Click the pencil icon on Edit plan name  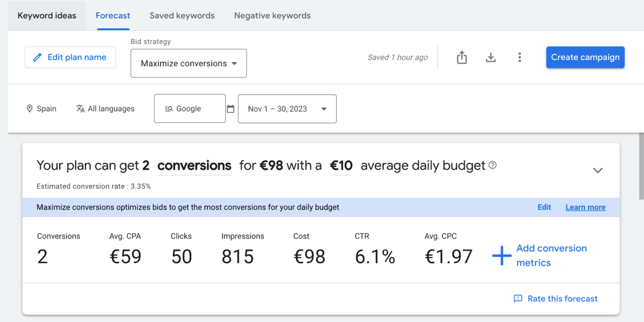pyautogui.click(x=37, y=57)
